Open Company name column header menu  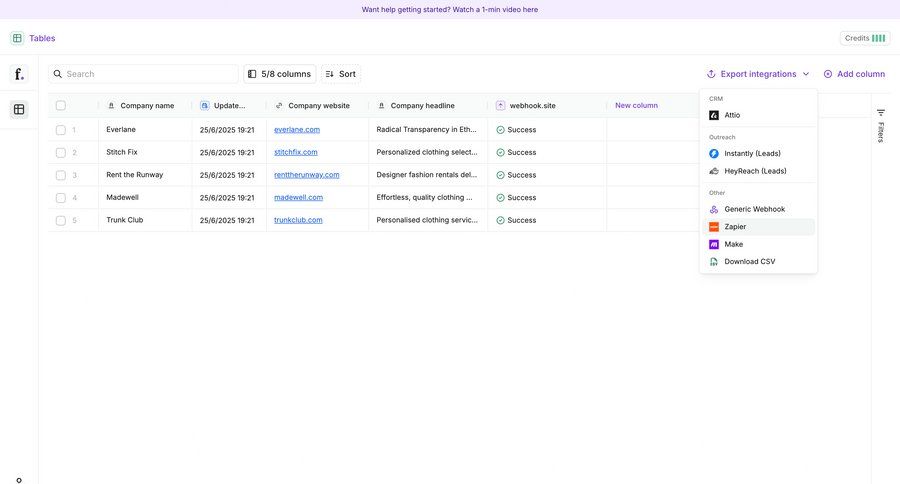tap(145, 106)
